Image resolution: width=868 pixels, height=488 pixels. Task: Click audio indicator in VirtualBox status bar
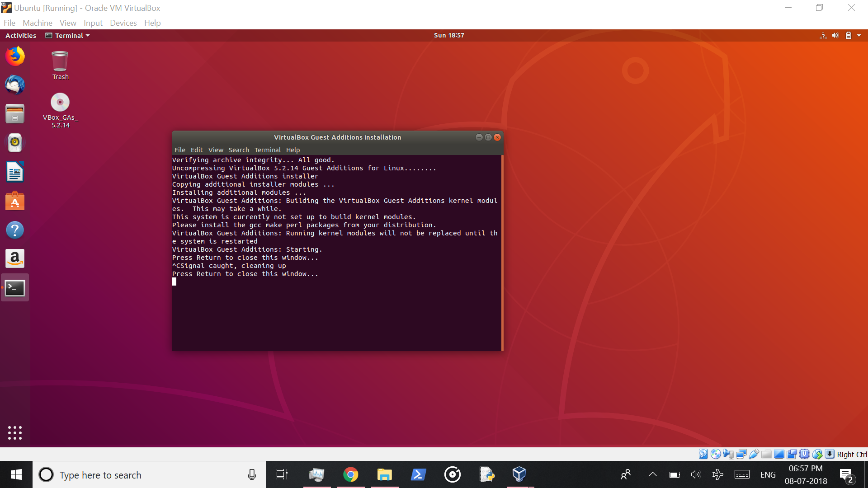[728, 454]
